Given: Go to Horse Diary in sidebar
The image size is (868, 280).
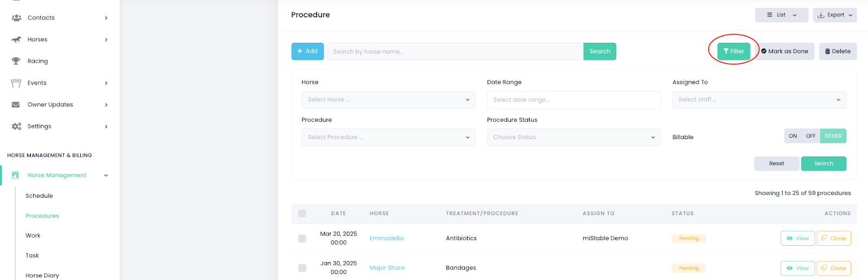Looking at the screenshot, I should [42, 275].
